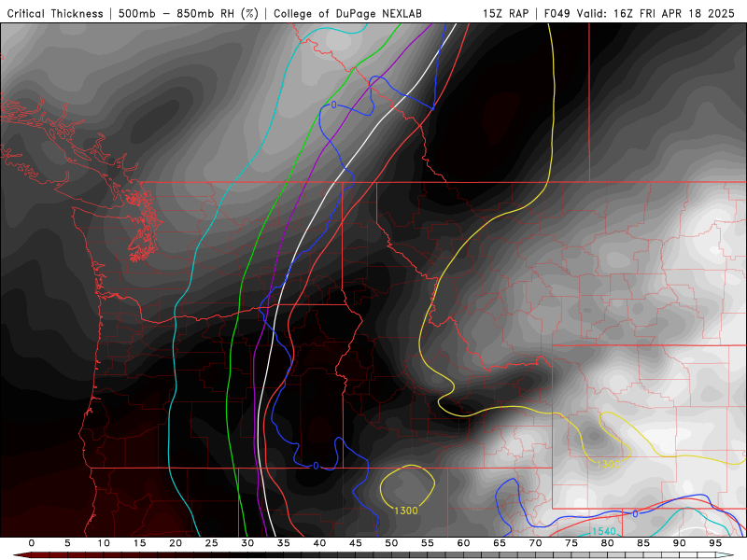Click the 95 tick label on the color scale
Viewport: 747px width, 560px height.
(x=715, y=543)
